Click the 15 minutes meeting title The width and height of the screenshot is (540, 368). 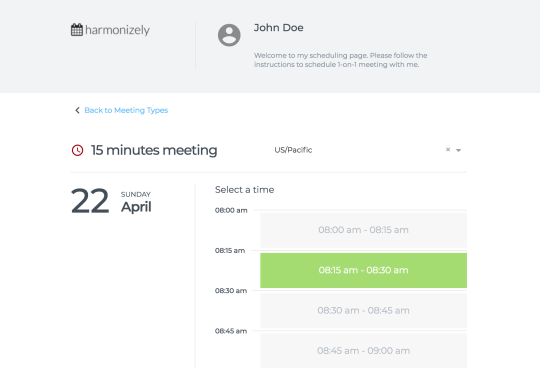click(154, 150)
